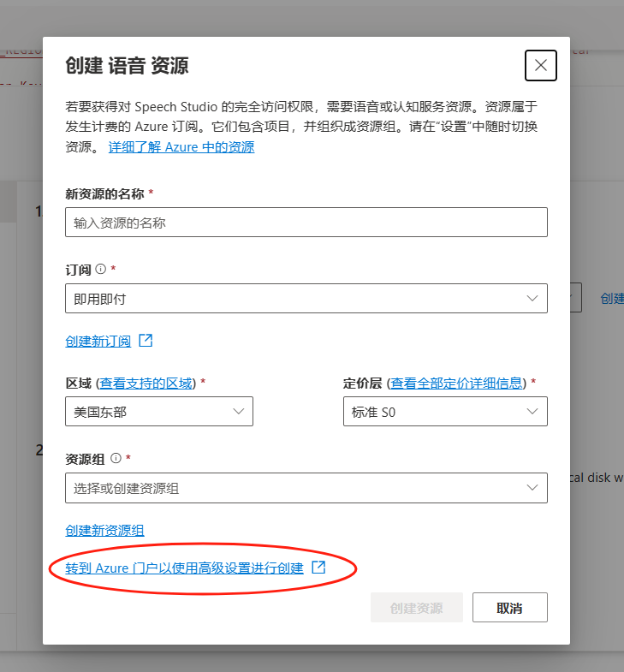
Task: Click the 取消 button
Action: (x=510, y=608)
